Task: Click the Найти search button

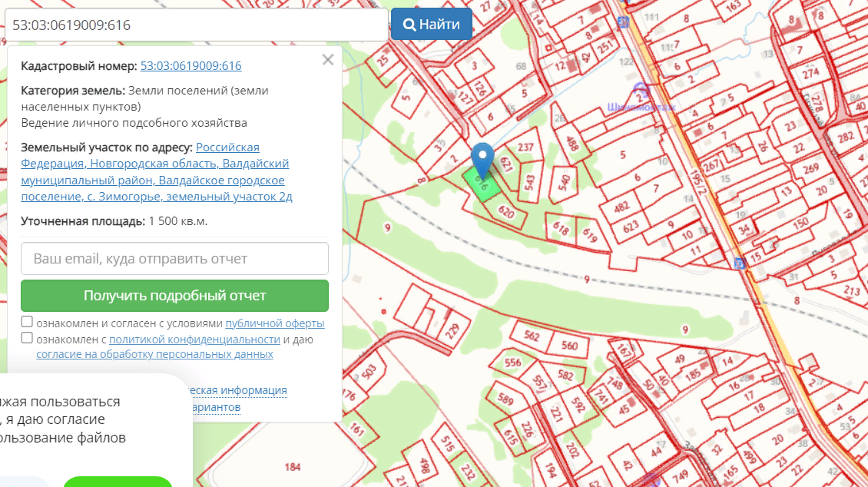Action: click(x=431, y=25)
